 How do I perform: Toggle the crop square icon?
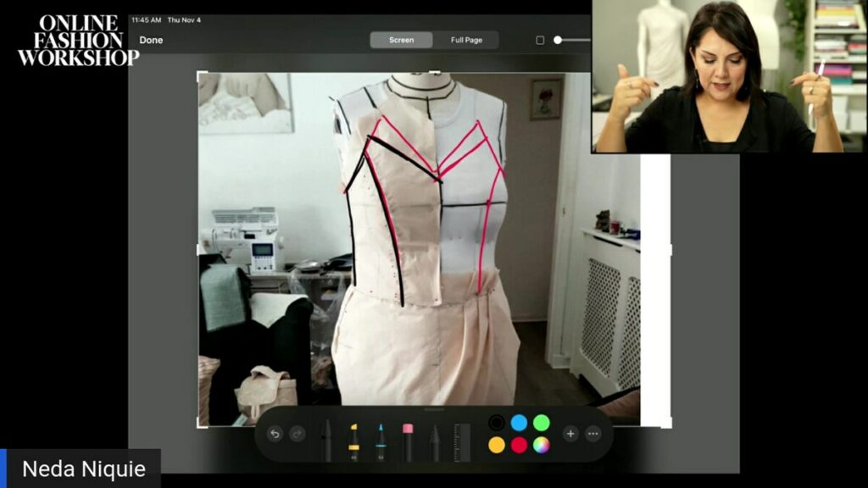coord(540,41)
